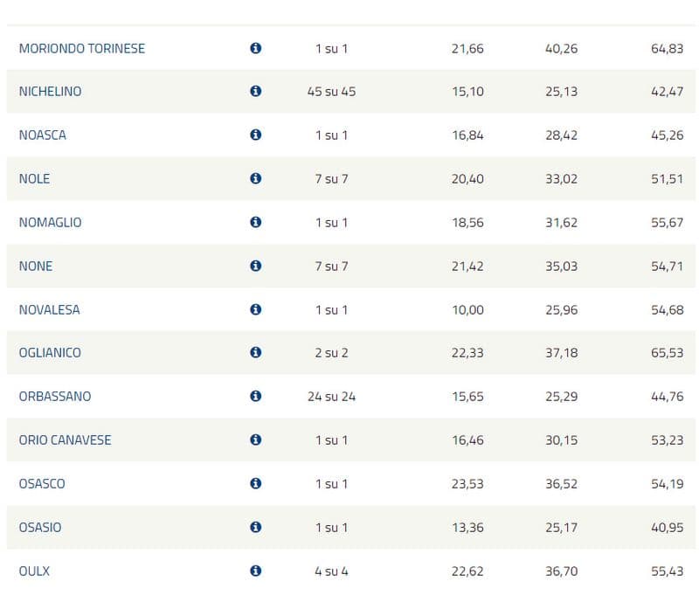Viewport: 699px width, 616px height.
Task: Select the NICHELINO municipality name
Action: coord(50,91)
